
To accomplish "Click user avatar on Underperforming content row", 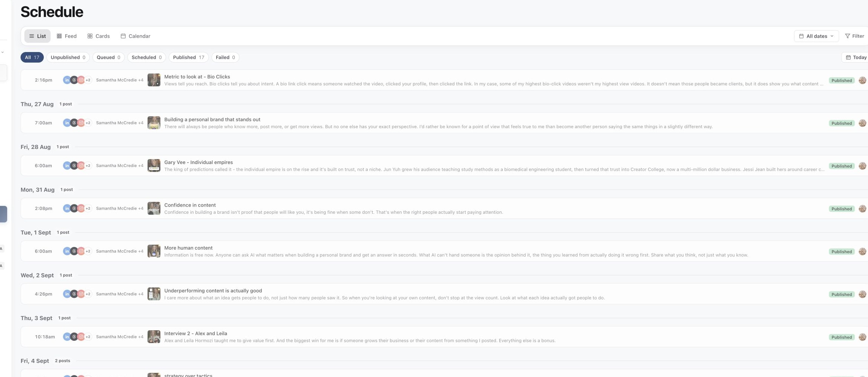I will coord(862,294).
